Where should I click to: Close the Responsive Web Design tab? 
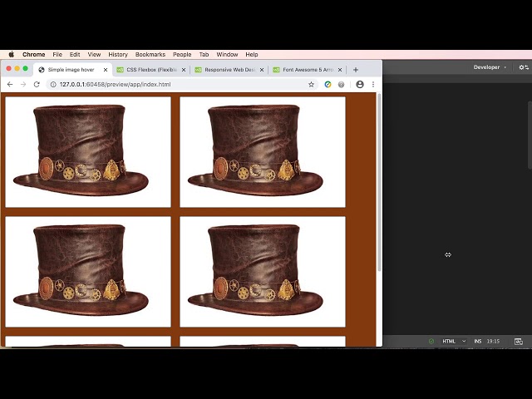coord(262,70)
